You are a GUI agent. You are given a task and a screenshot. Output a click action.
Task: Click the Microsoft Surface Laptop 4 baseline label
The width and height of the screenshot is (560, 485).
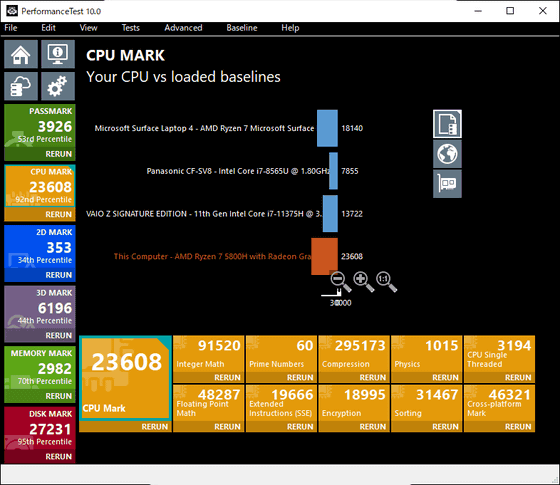pyautogui.click(x=204, y=128)
